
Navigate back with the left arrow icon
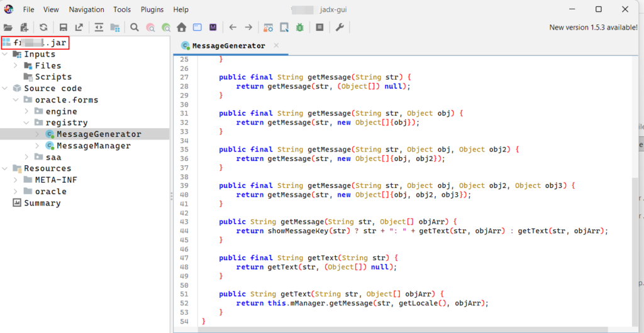coord(233,28)
